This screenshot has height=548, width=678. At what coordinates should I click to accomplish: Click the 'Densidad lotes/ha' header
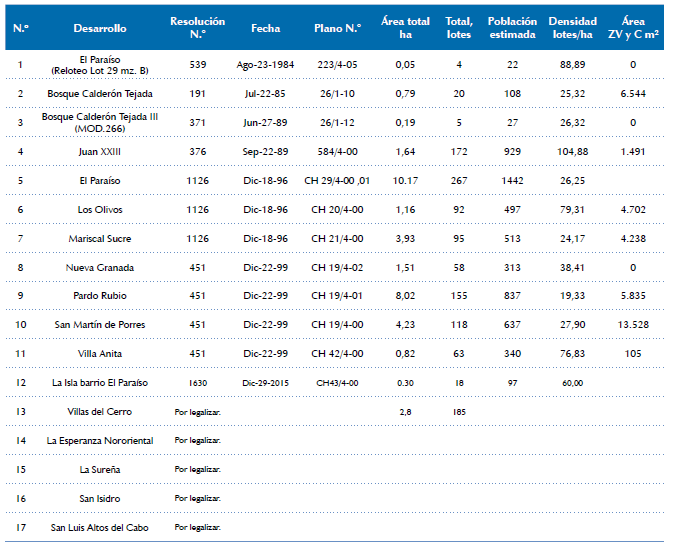point(573,28)
